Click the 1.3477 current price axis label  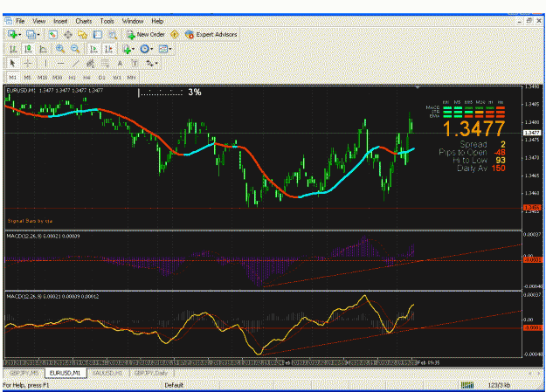coord(532,133)
